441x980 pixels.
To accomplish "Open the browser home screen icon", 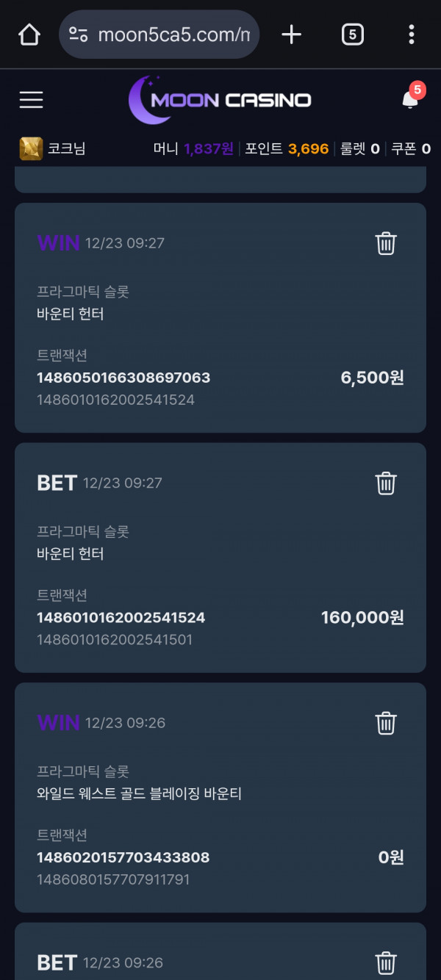I will pyautogui.click(x=28, y=34).
